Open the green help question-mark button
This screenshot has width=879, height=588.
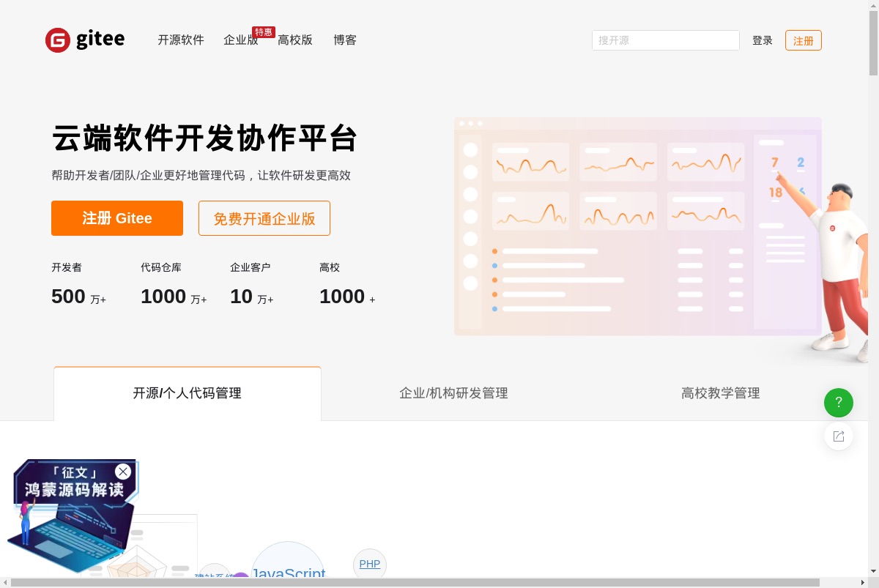[839, 402]
